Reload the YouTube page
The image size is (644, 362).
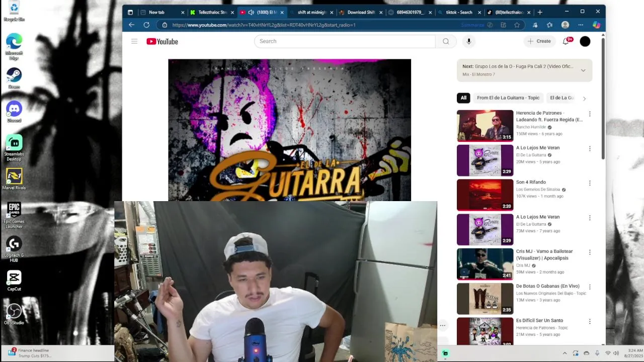(146, 25)
